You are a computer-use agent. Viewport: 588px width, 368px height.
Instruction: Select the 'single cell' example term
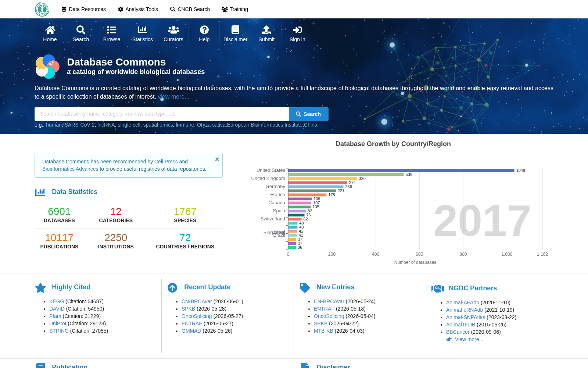coord(129,125)
